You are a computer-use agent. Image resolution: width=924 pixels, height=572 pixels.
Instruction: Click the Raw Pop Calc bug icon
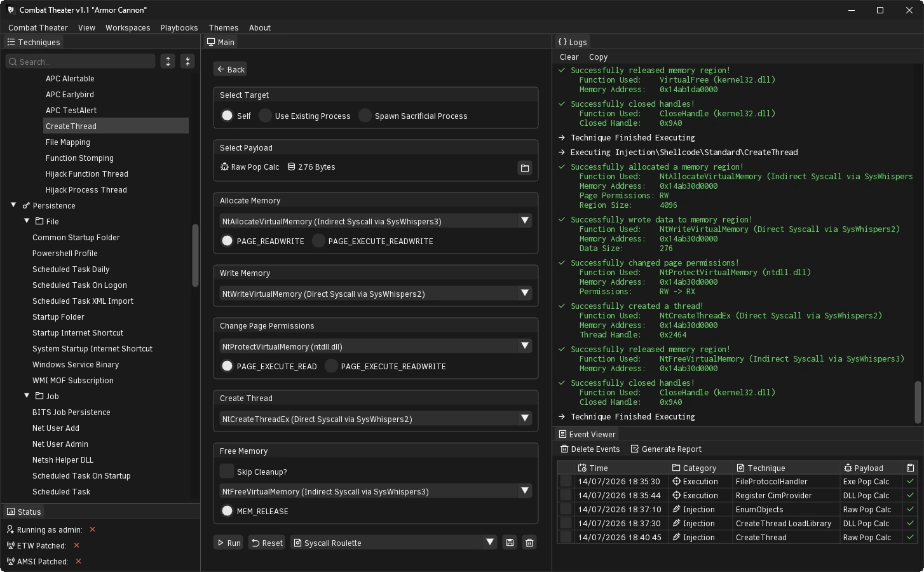click(x=224, y=167)
